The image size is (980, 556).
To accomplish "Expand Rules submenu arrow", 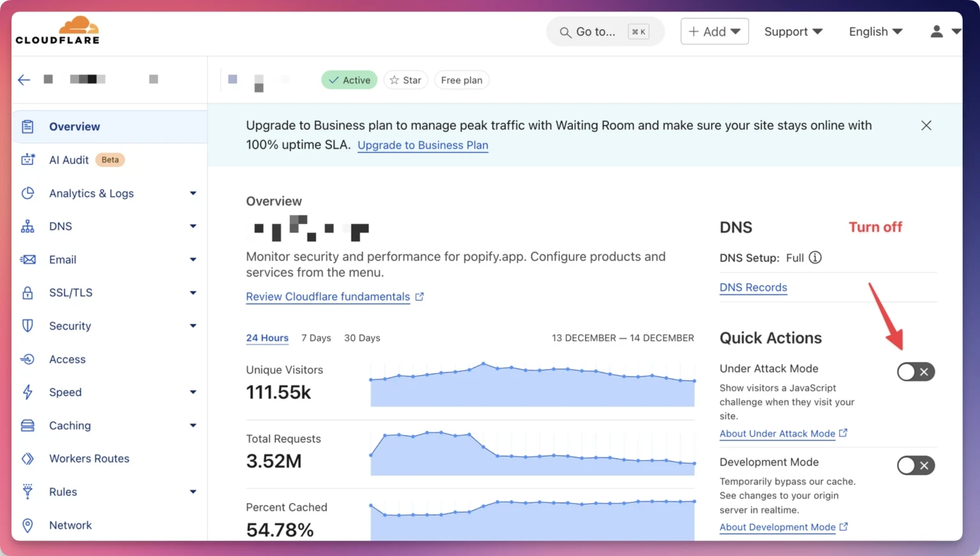I will click(x=193, y=492).
